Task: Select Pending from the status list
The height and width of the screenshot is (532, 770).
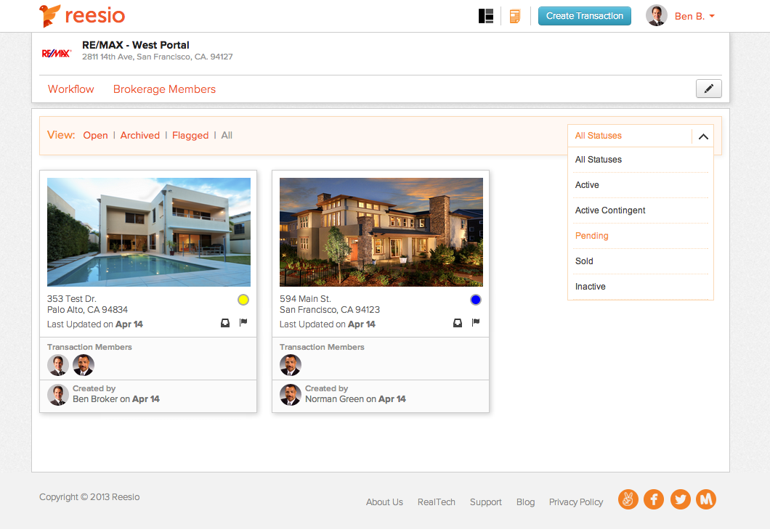Action: 592,236
